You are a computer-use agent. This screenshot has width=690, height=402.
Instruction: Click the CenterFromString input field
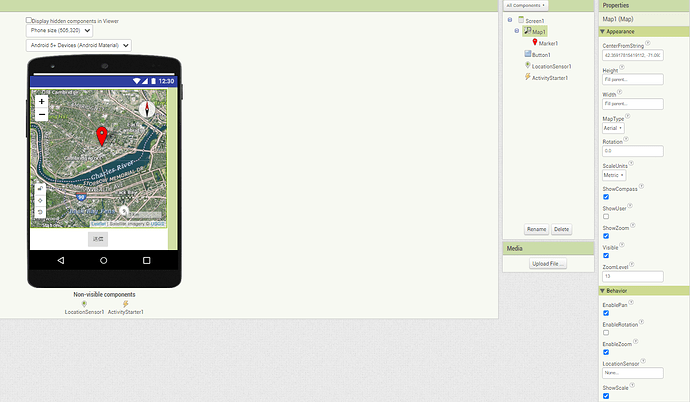pos(632,55)
